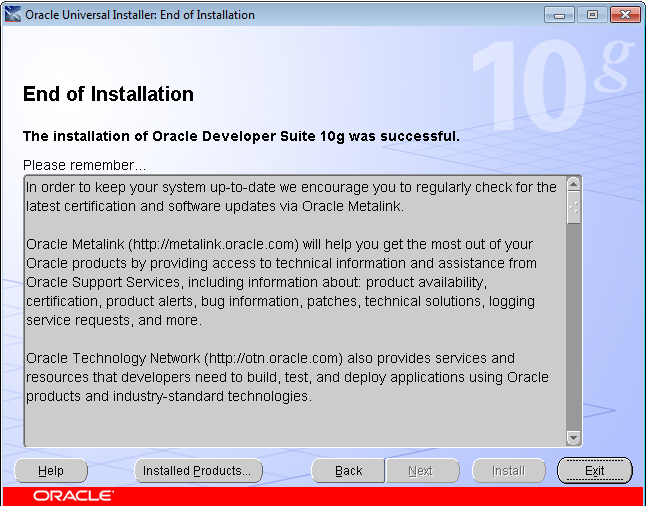
Task: Click the Oracle logo in the red footer
Action: [x=73, y=496]
